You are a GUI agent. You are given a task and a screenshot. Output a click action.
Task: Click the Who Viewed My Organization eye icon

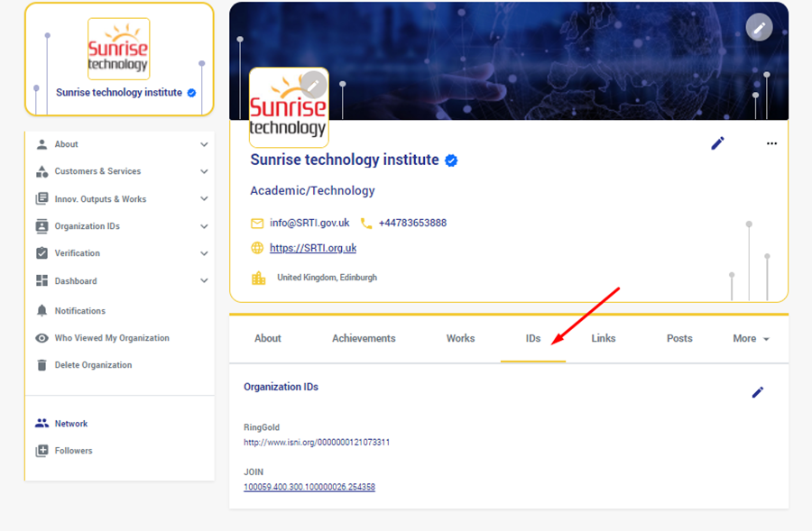pos(42,338)
